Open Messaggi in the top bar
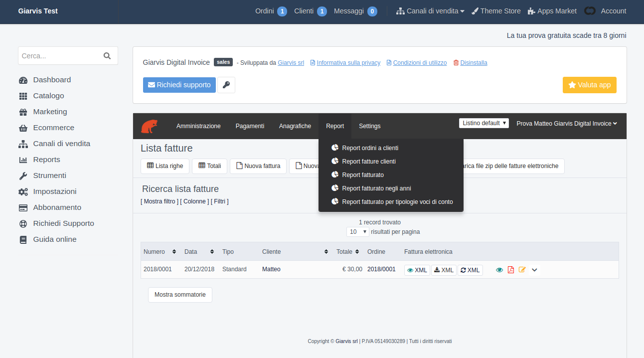 [355, 11]
